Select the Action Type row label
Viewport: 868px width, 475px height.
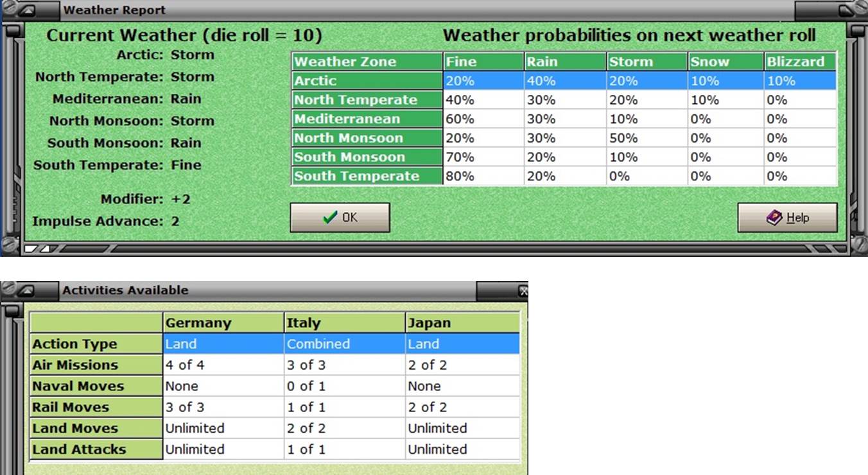click(x=96, y=344)
